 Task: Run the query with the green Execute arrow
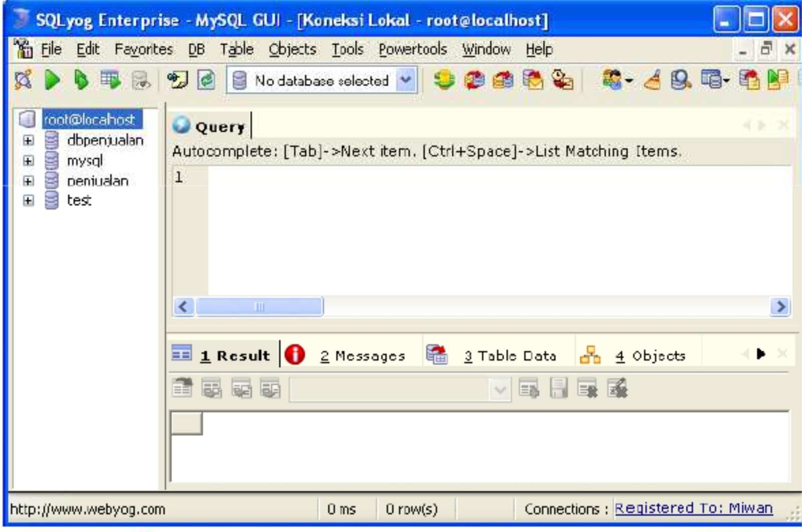pyautogui.click(x=52, y=80)
